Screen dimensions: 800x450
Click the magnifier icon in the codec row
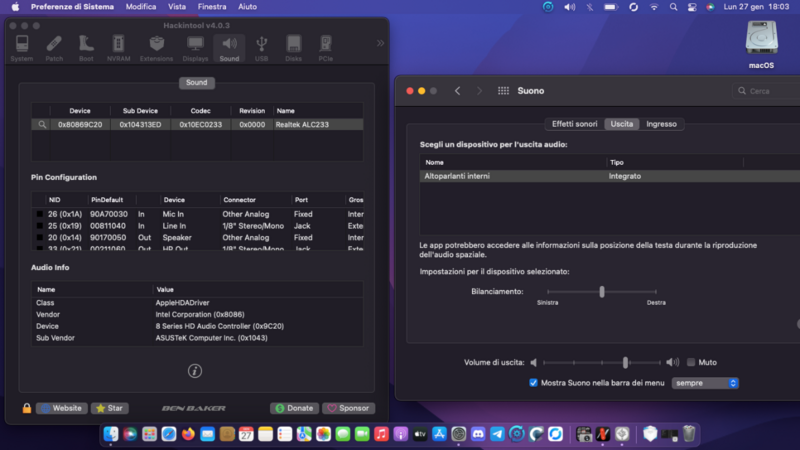(x=42, y=124)
